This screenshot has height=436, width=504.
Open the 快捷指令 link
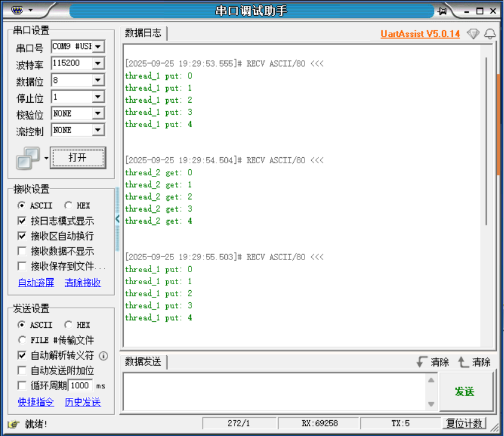click(x=36, y=402)
